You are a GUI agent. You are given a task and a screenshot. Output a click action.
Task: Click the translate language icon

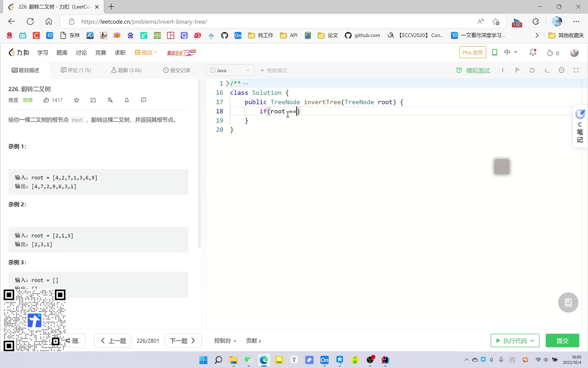(x=110, y=100)
